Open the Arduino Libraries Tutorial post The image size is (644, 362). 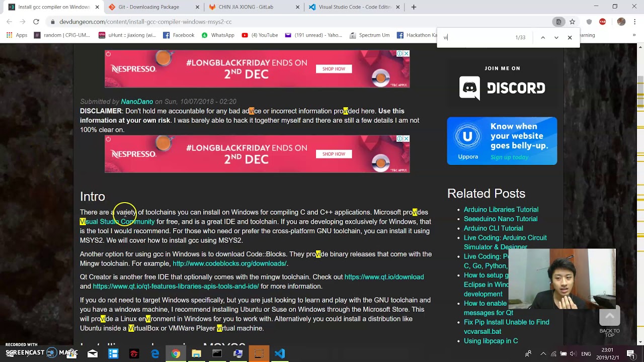501,210
